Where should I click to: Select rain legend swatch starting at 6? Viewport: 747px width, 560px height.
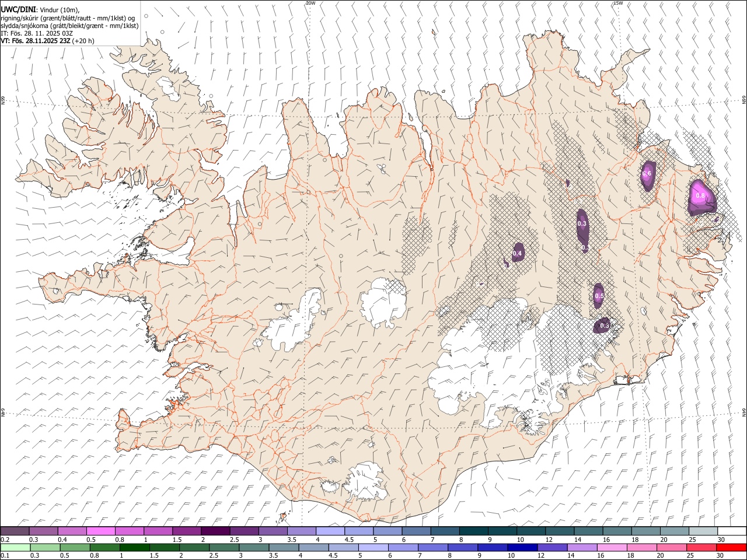point(403,547)
